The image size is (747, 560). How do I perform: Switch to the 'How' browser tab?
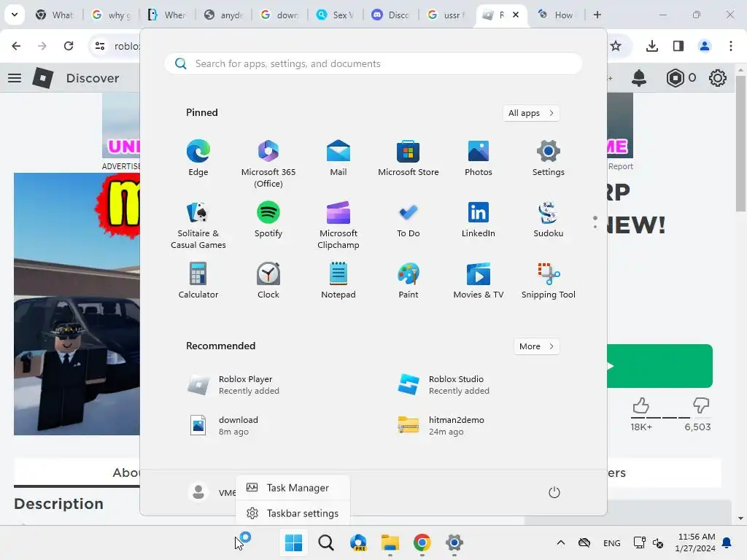(x=557, y=15)
